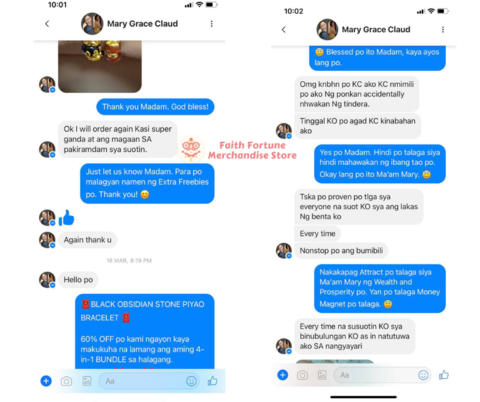This screenshot has height=402, width=480.
Task: Open Mary Grace Claud profile in left header
Action: [142, 24]
